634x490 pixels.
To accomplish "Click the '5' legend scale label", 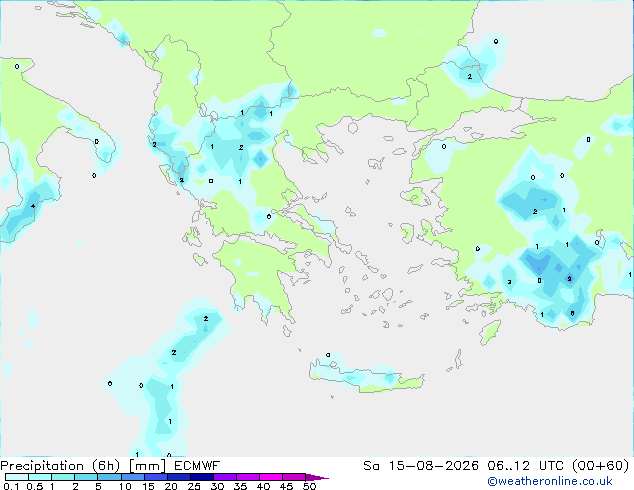I will pos(98,486).
